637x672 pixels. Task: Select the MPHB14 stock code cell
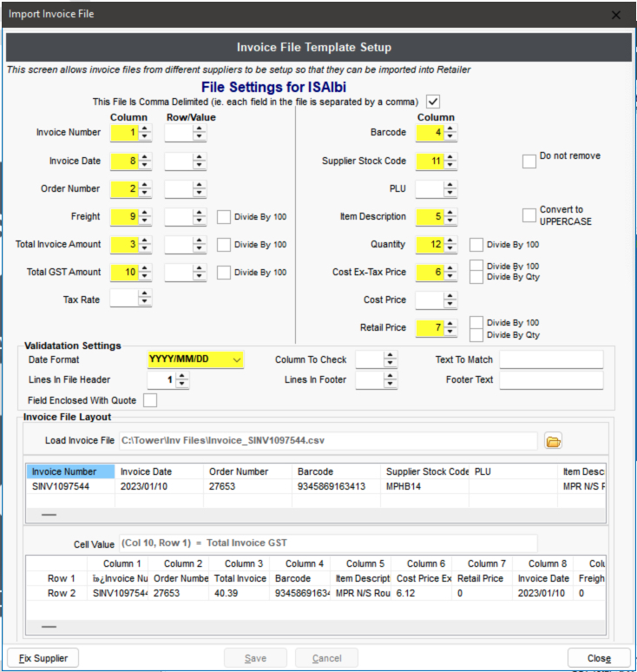click(x=425, y=486)
